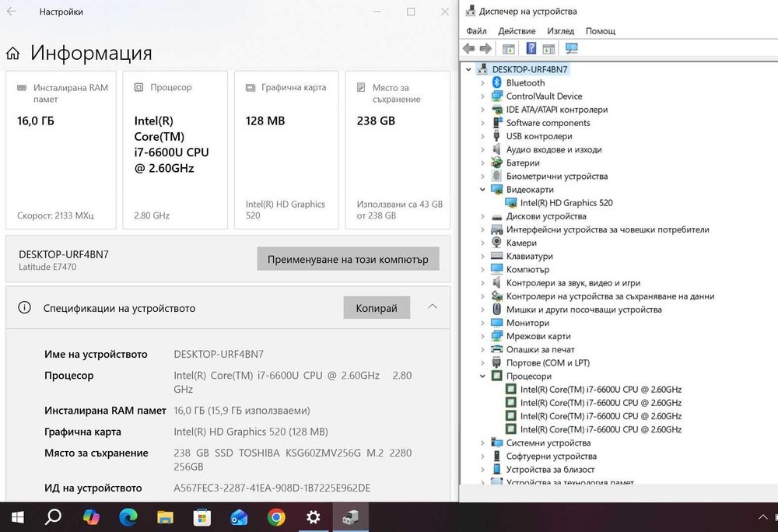Viewport: 778px width, 532px height.
Task: Select Аудио входове и изходи item
Action: click(x=554, y=149)
